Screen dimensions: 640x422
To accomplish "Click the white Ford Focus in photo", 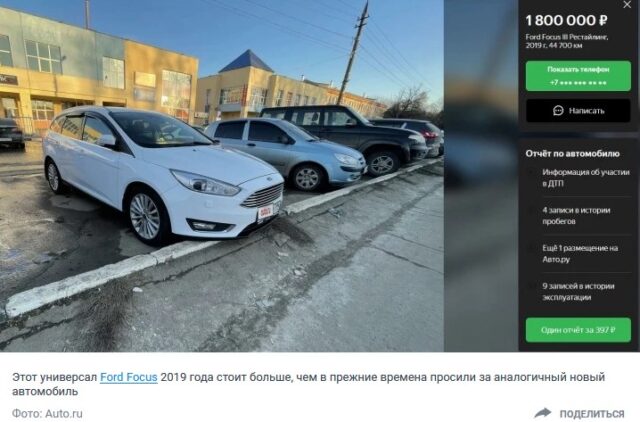I will coord(162,173).
